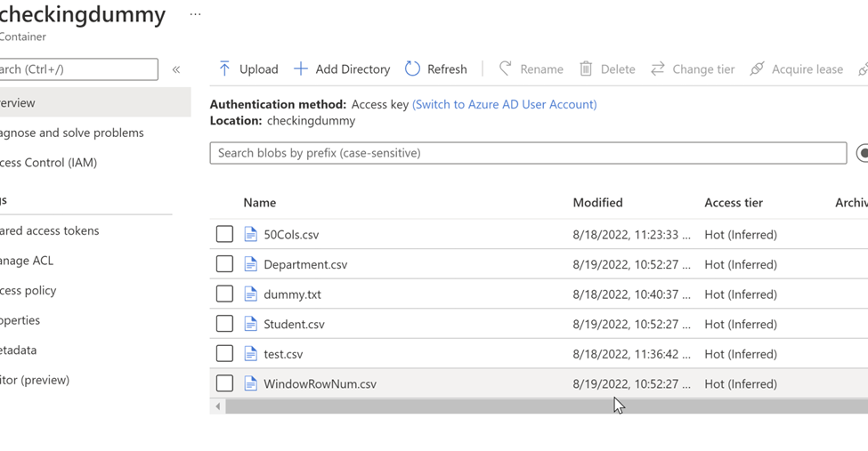Open the Overview menu item
868x451 pixels.
pyautogui.click(x=95, y=102)
